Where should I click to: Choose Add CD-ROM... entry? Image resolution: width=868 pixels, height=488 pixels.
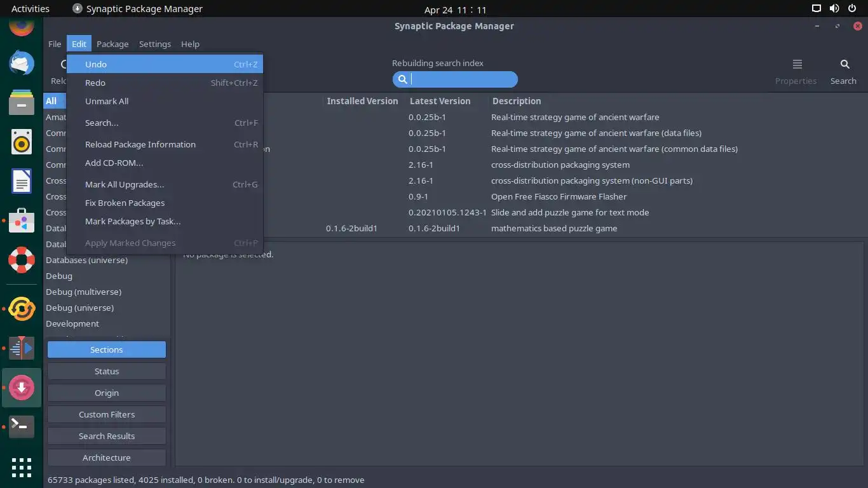(165, 163)
